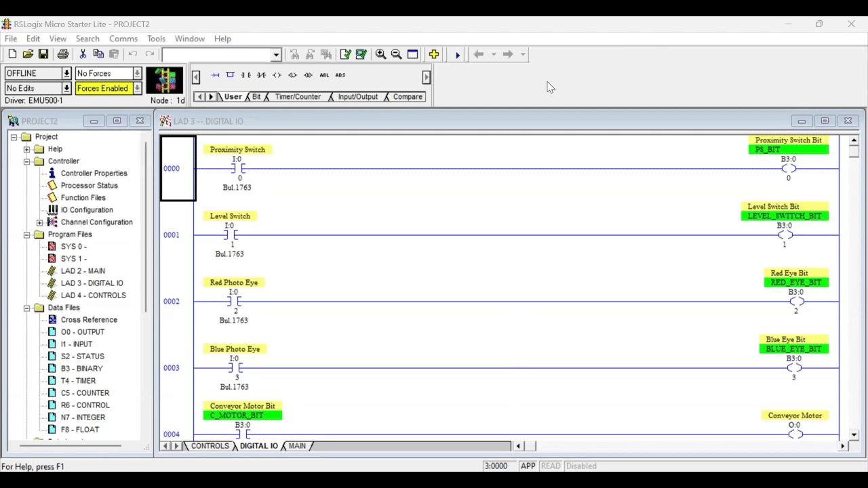This screenshot has width=868, height=488.
Task: Zoom out on ladder view
Action: pyautogui.click(x=397, y=54)
